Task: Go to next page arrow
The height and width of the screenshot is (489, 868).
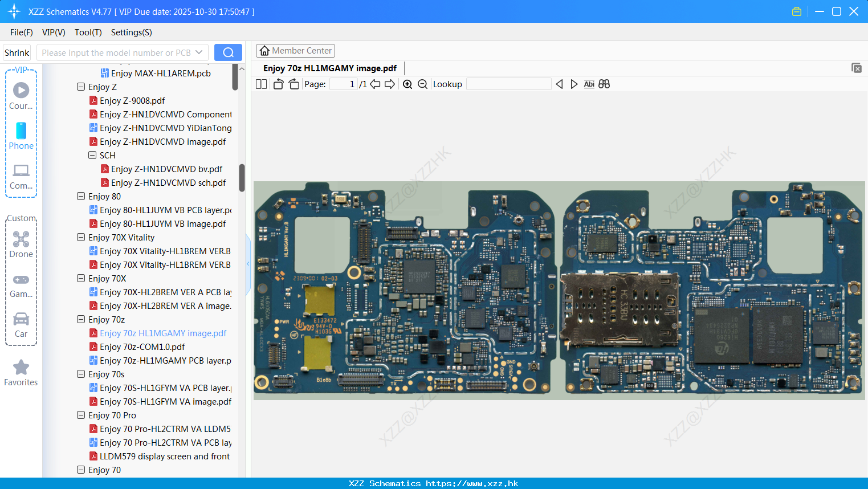Action: pos(390,84)
